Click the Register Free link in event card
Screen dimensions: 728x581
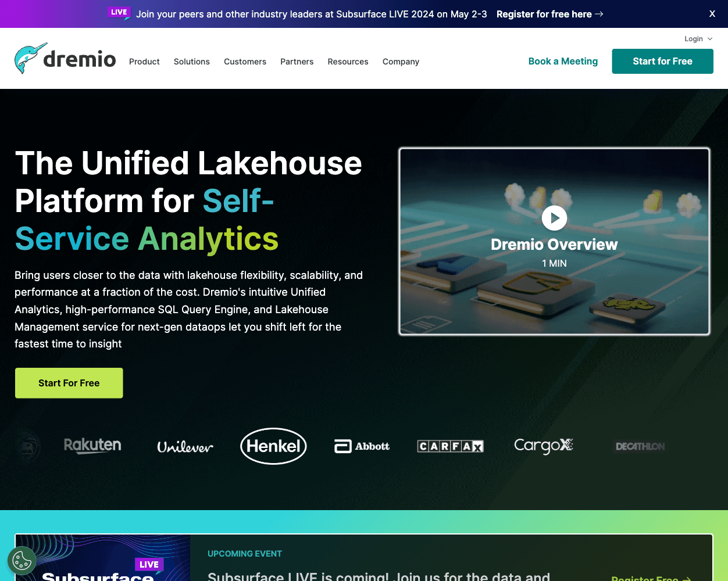(651, 578)
